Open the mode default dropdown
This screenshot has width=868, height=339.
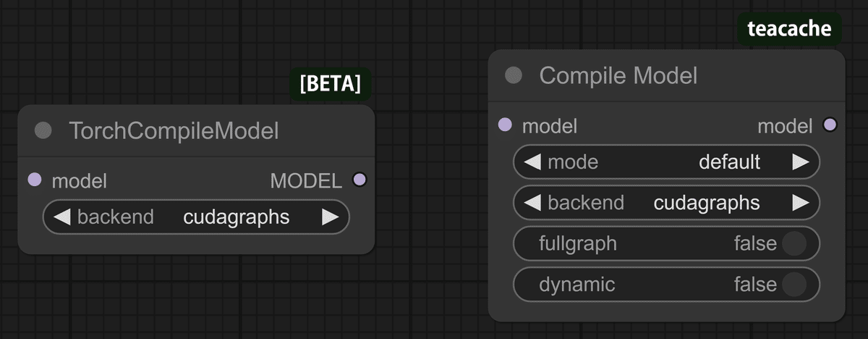(728, 162)
